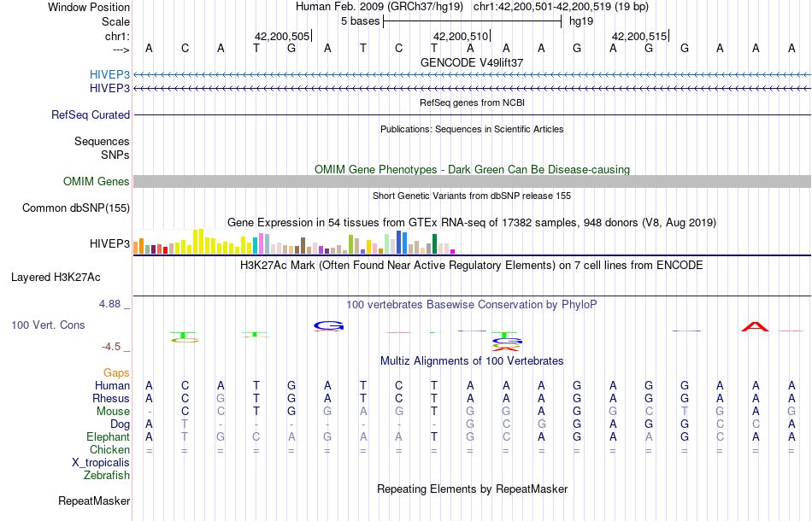
Task: Select the Rhesus alignment row label
Action: tap(110, 398)
